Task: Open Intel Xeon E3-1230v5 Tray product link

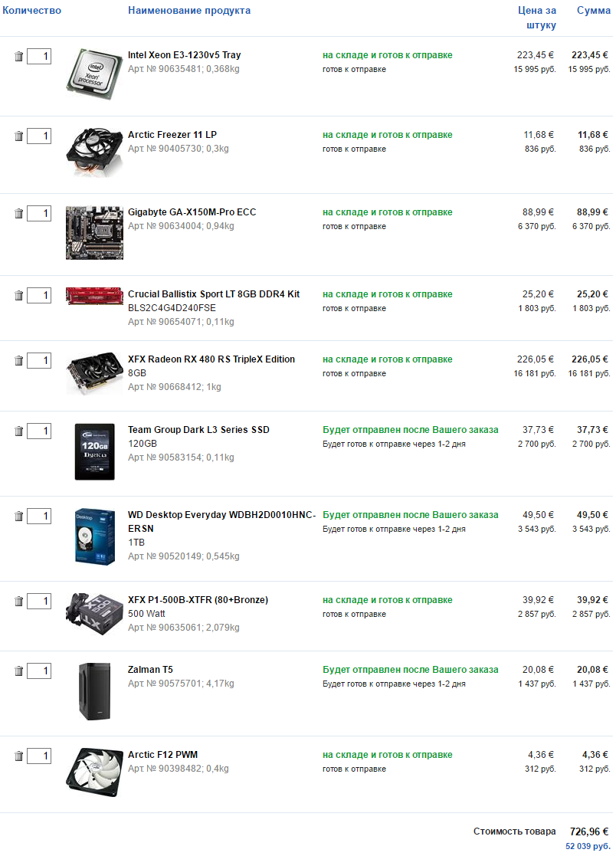Action: click(x=184, y=55)
